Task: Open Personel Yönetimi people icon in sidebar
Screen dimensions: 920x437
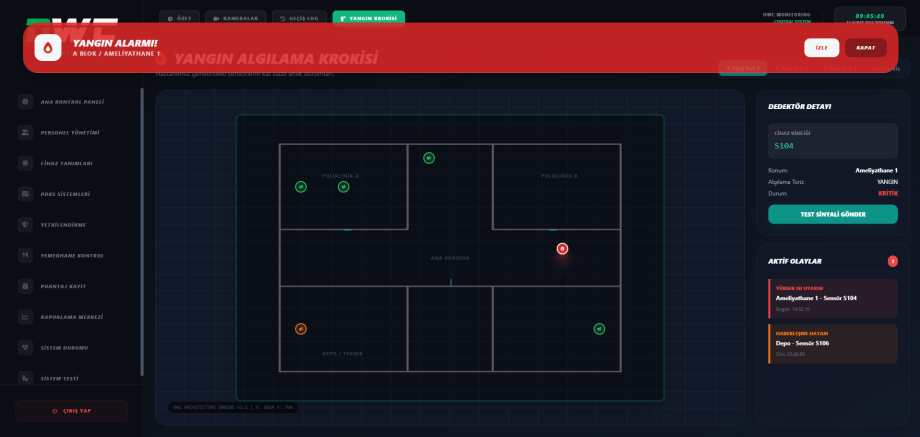Action: point(25,133)
